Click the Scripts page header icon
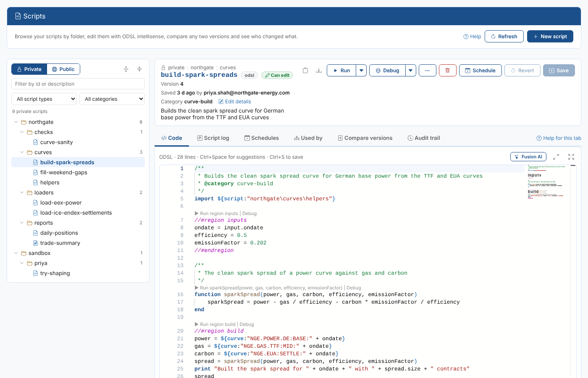 (x=18, y=16)
